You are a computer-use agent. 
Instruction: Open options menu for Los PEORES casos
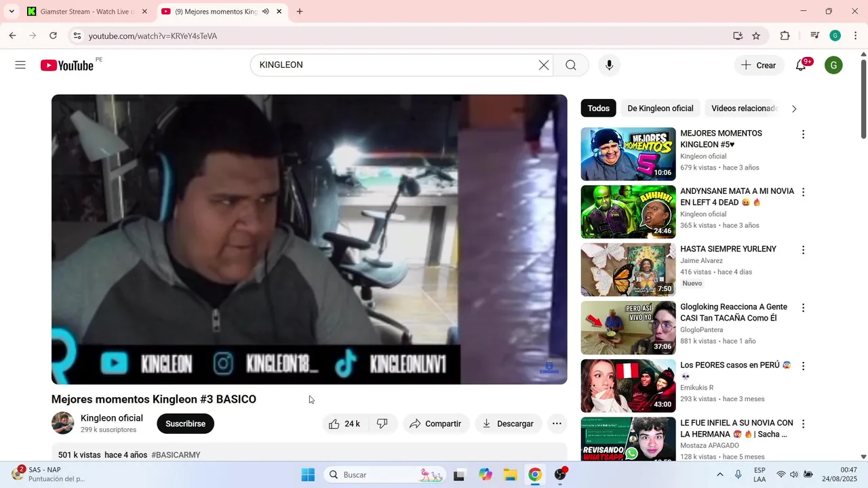point(803,366)
